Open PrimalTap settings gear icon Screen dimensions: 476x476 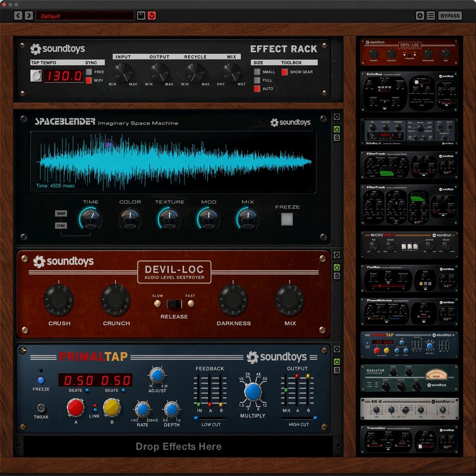coord(337,349)
